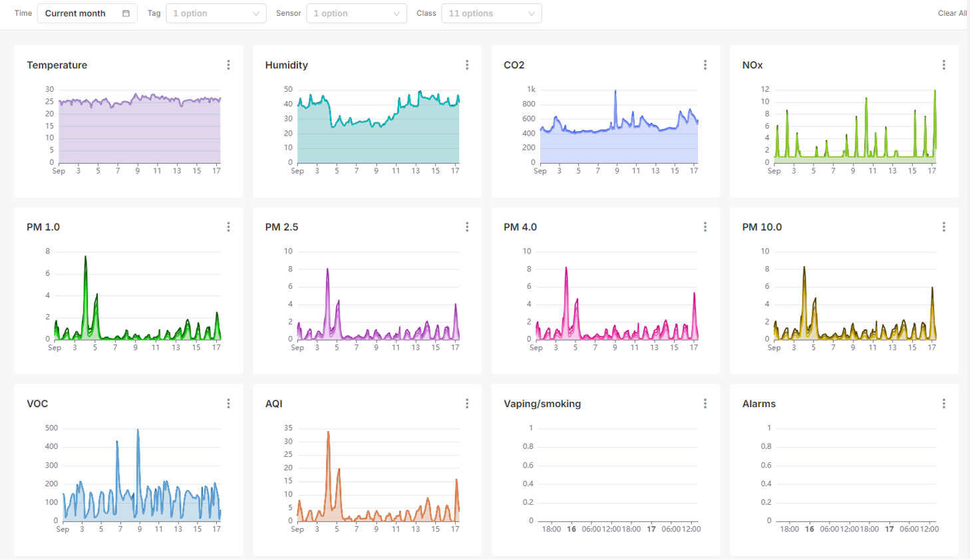Expand the Class dropdown showing 11 options

(492, 13)
